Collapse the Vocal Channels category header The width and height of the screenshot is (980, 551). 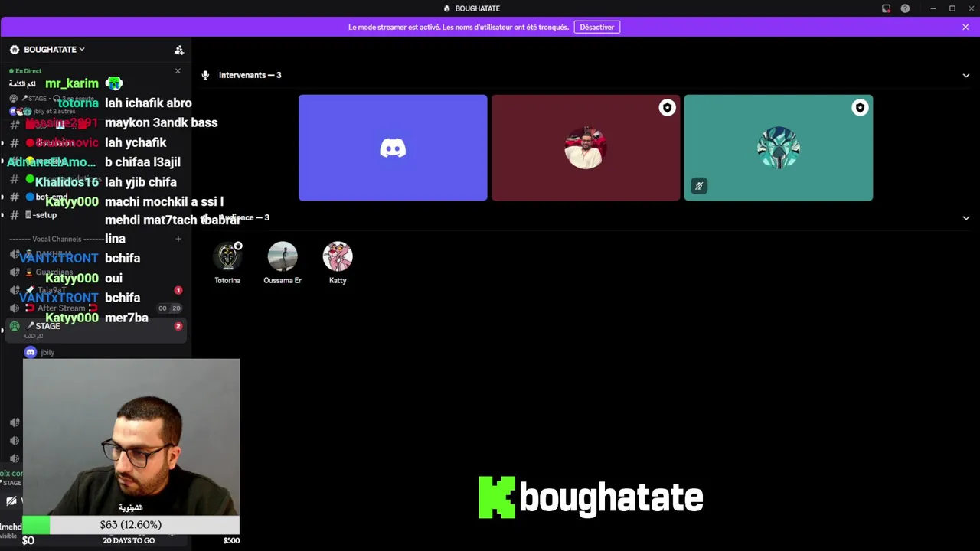(56, 239)
